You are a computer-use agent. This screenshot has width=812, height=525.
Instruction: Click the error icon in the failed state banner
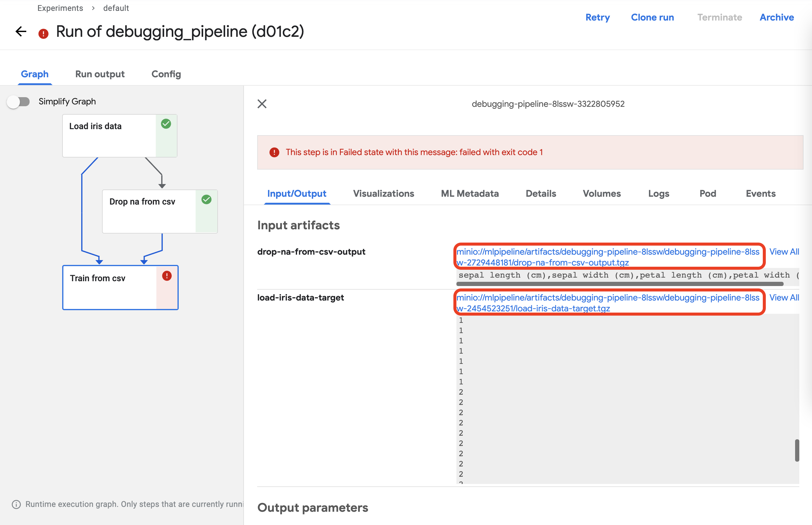pos(274,152)
